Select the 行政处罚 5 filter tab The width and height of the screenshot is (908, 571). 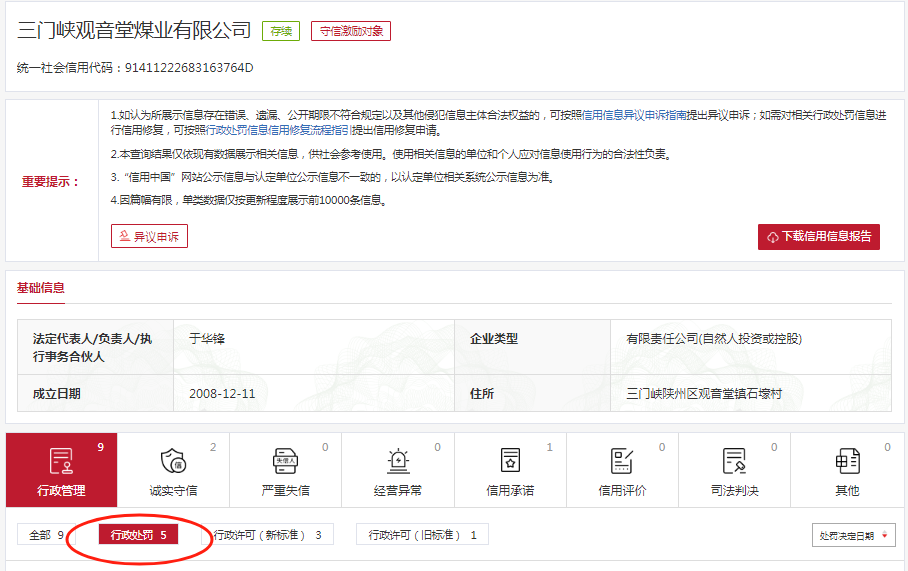[138, 535]
